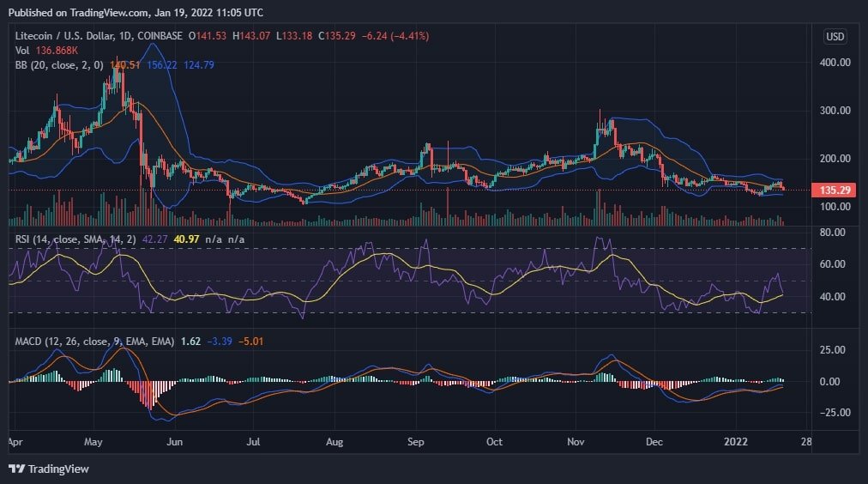This screenshot has height=484, width=868.
Task: Click the Vol 136.868K indicator label
Action: pyautogui.click(x=46, y=51)
